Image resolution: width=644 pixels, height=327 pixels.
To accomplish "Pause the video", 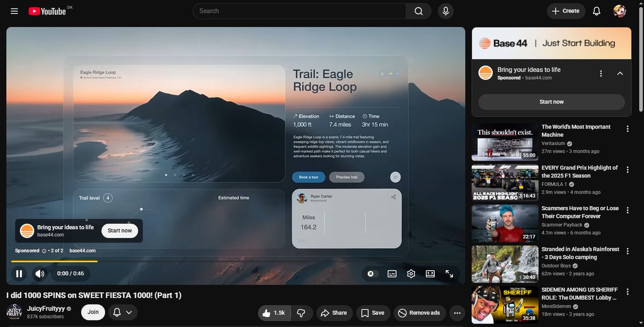I will pos(19,274).
